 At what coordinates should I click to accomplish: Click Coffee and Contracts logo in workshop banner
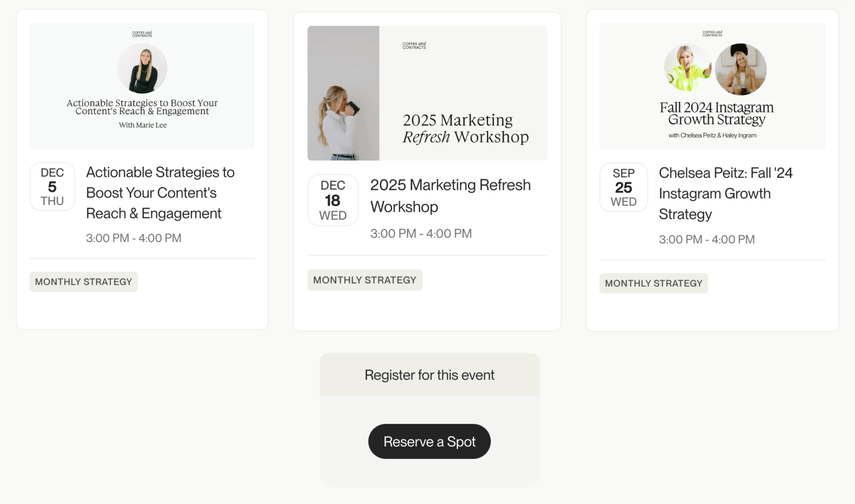coord(414,46)
